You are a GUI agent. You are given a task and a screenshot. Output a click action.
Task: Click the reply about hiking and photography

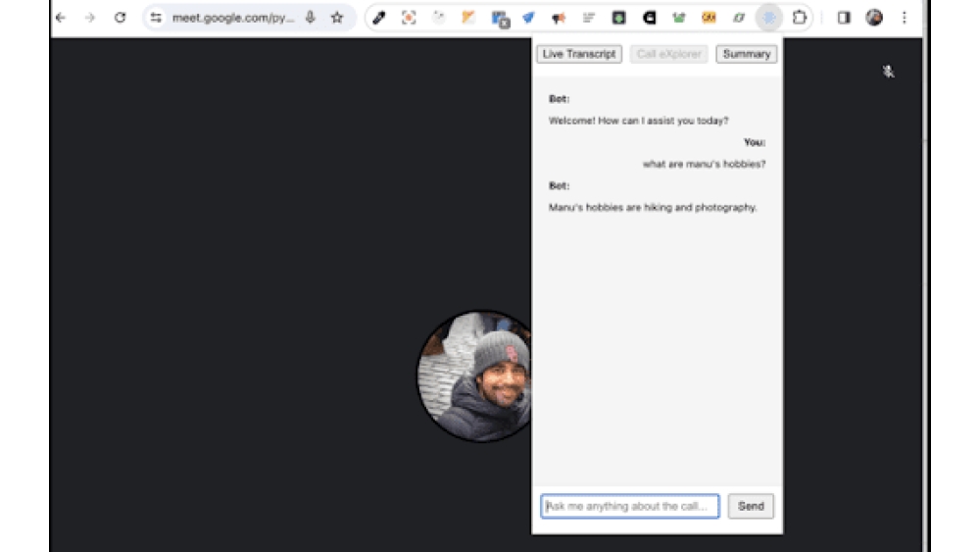[x=653, y=207]
